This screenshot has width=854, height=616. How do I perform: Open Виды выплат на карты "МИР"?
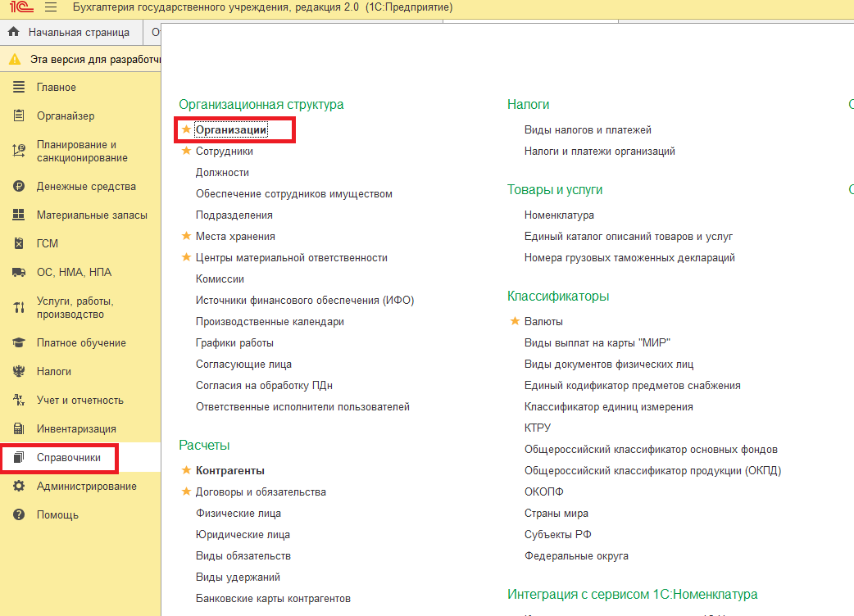click(597, 343)
